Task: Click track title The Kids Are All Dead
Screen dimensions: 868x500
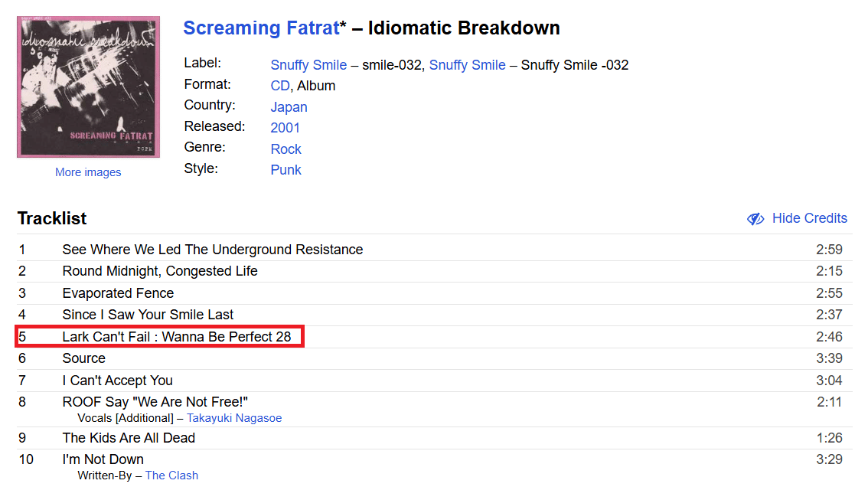Action: coord(129,438)
